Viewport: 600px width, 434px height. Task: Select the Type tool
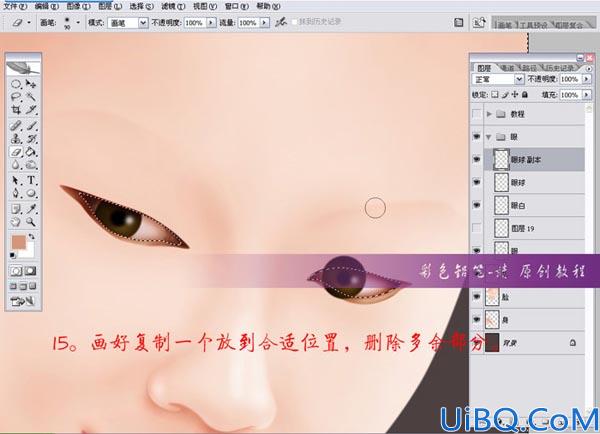pos(31,180)
